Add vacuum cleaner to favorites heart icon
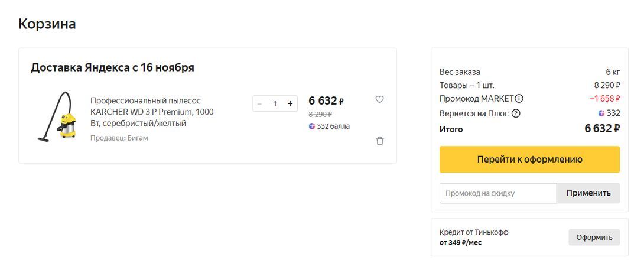The width and height of the screenshot is (644, 263). tap(379, 99)
